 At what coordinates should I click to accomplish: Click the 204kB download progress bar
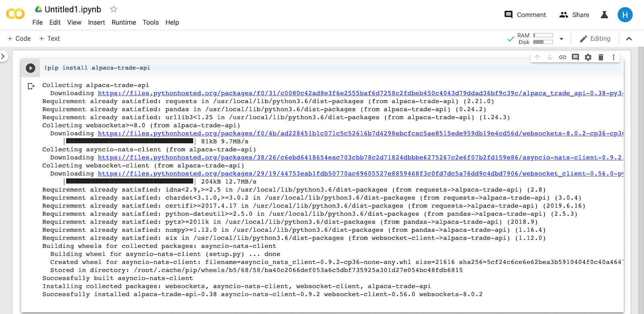coord(130,182)
